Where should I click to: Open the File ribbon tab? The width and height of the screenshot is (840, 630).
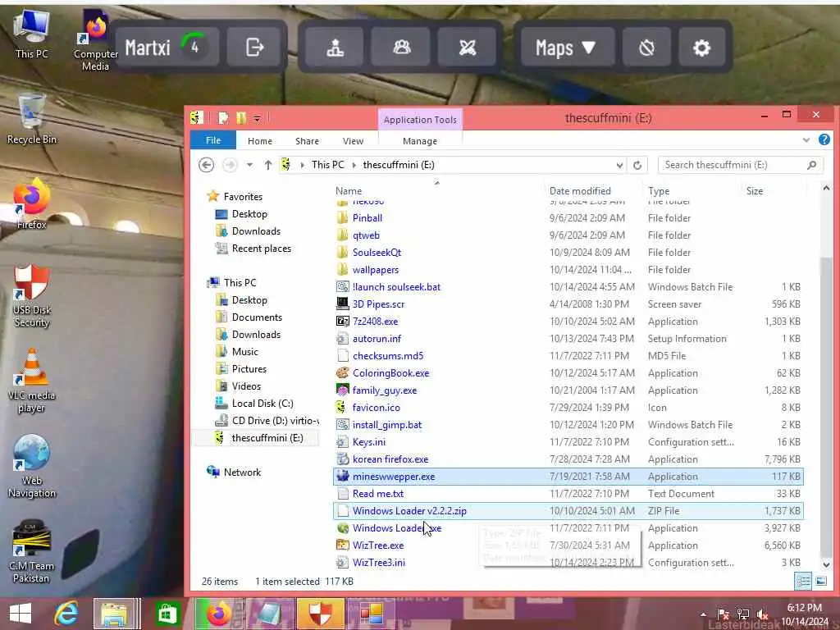tap(213, 140)
